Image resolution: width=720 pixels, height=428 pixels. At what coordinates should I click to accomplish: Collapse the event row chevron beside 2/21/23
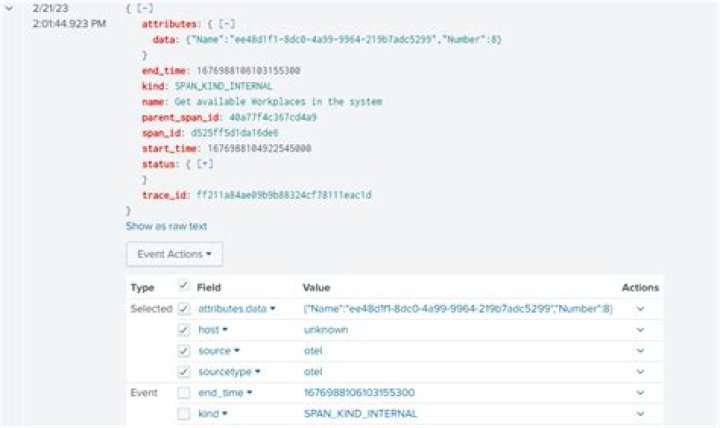point(9,8)
